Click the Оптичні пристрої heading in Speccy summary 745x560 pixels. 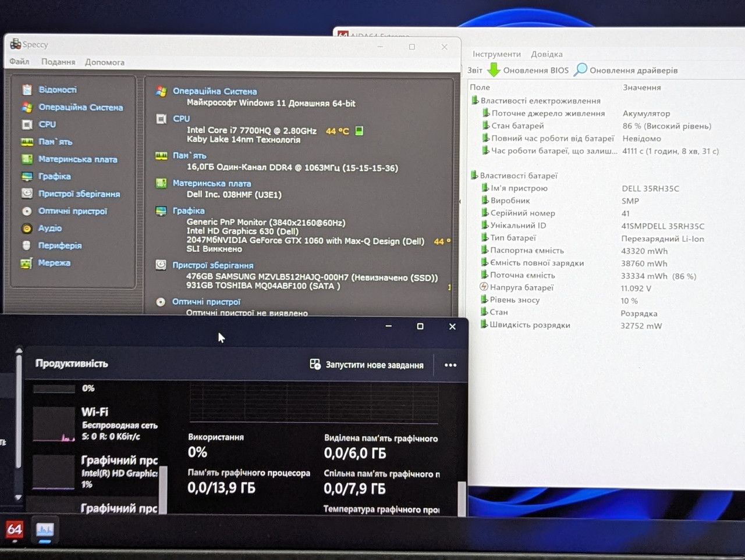(x=206, y=302)
